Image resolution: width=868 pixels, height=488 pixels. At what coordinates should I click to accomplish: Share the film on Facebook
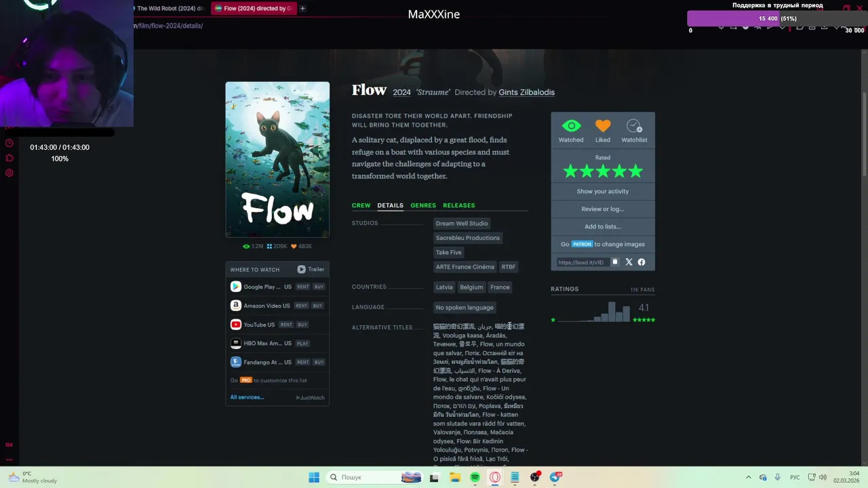[x=642, y=262]
